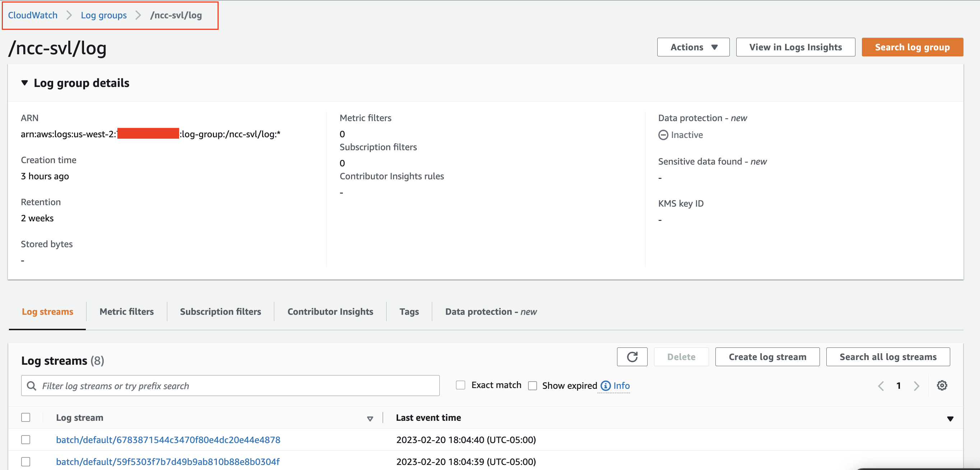Sort by Last event time arrow
This screenshot has height=470, width=980.
point(950,419)
